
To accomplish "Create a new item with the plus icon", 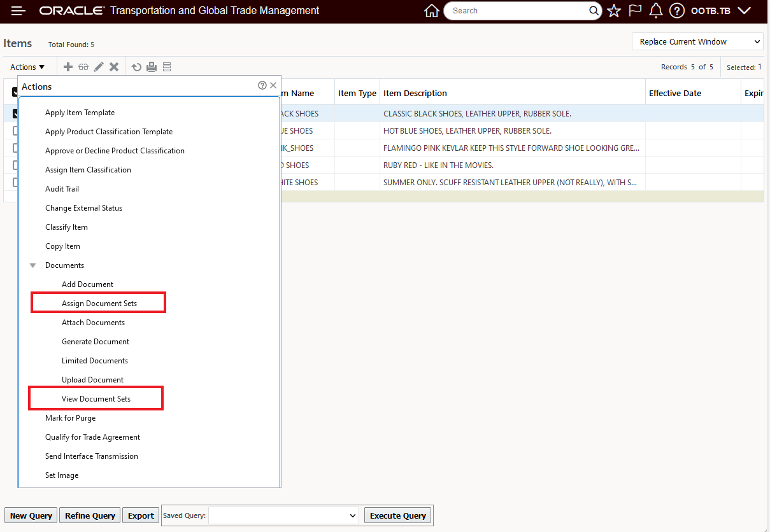I will coord(68,66).
